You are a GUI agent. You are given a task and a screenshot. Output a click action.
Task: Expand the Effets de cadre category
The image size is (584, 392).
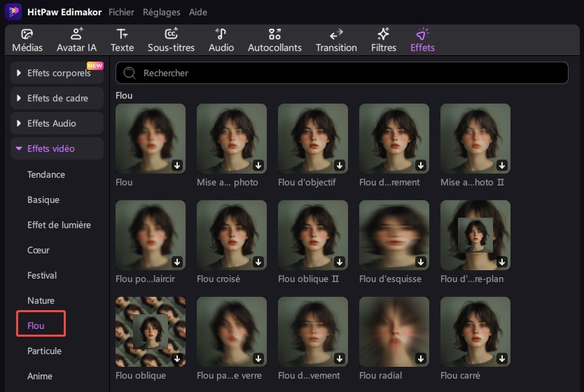[57, 98]
